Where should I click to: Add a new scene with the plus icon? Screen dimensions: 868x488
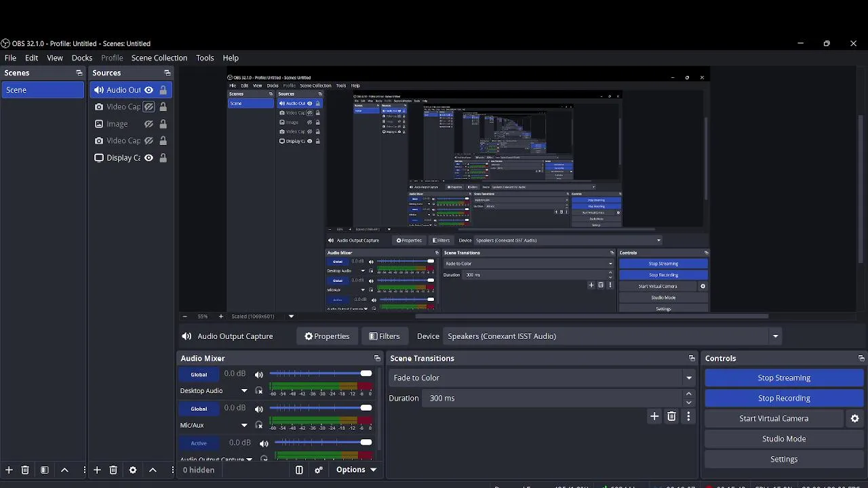tap(9, 470)
